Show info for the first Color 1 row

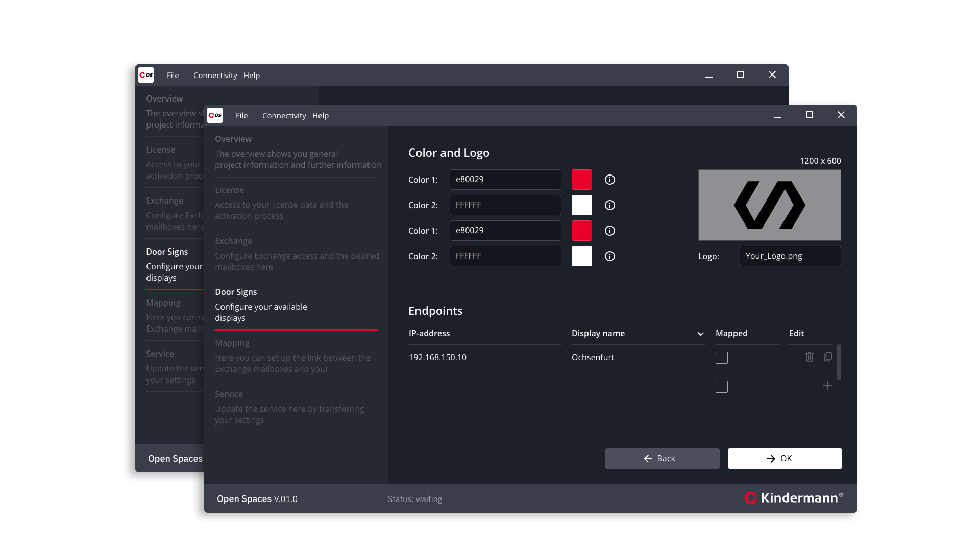coord(609,180)
